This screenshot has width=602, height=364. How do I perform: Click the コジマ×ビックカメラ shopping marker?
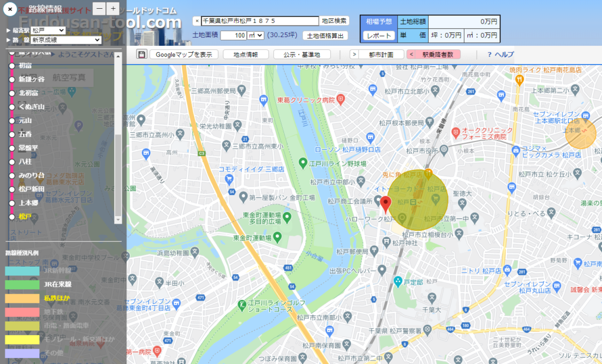(516, 150)
